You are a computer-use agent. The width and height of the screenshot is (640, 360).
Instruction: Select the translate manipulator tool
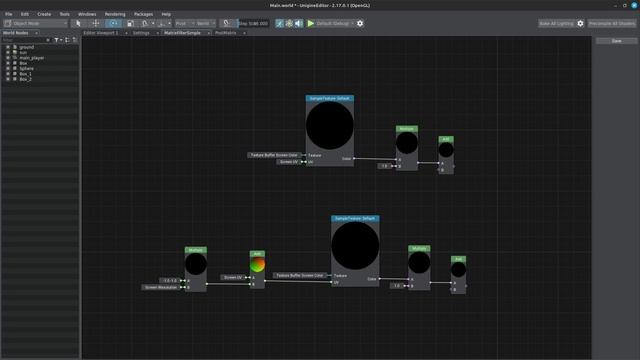[x=96, y=23]
